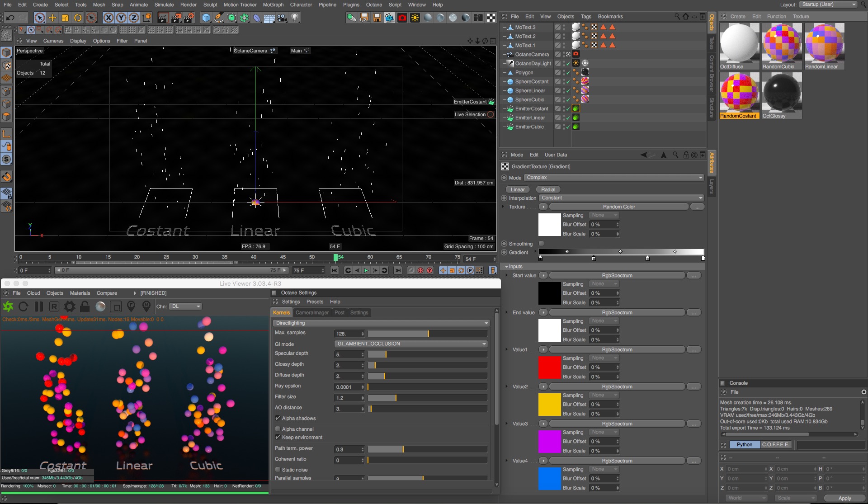This screenshot has height=504, width=868.
Task: Enable the Alpha channel checkbox
Action: pyautogui.click(x=278, y=429)
